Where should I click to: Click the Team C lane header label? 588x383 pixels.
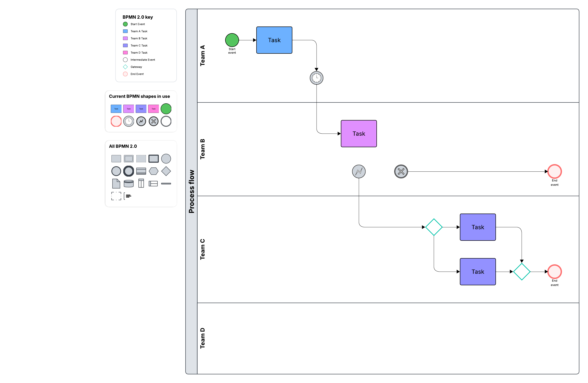202,249
